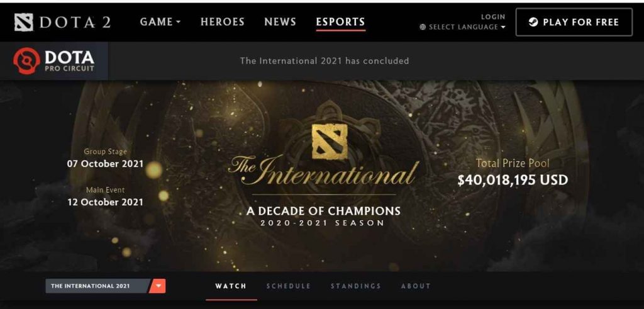Go to the HEROES page

pyautogui.click(x=223, y=22)
